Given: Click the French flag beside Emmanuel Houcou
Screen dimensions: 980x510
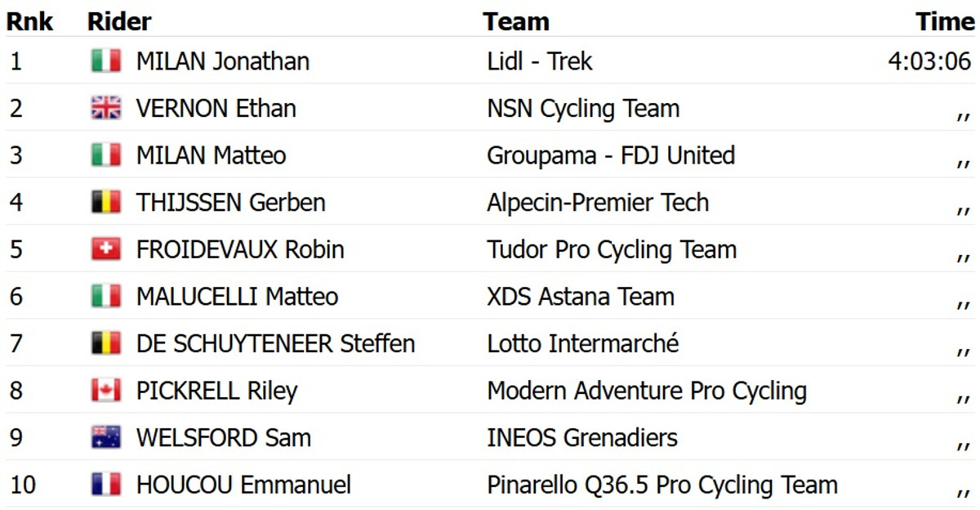Looking at the screenshot, I should pyautogui.click(x=106, y=485).
